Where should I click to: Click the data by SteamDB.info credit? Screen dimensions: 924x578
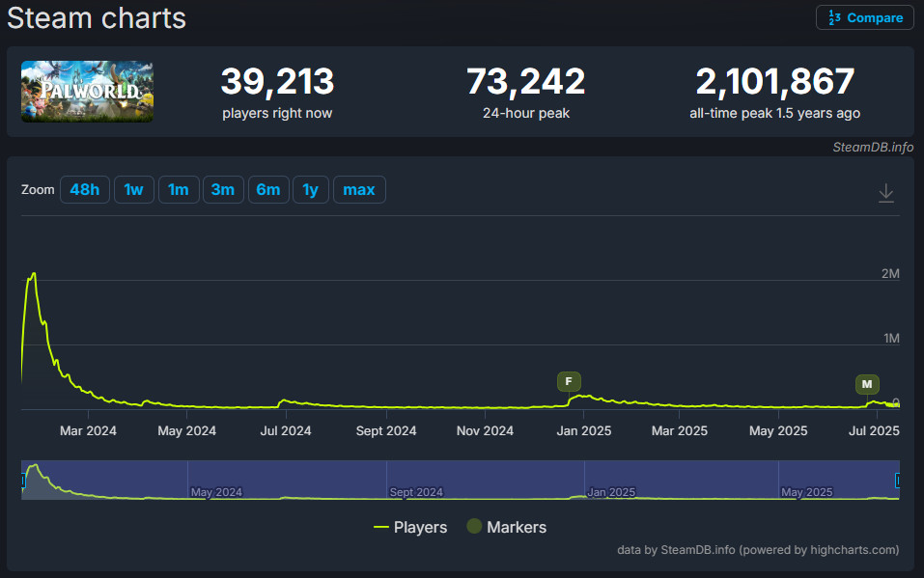pyautogui.click(x=758, y=550)
